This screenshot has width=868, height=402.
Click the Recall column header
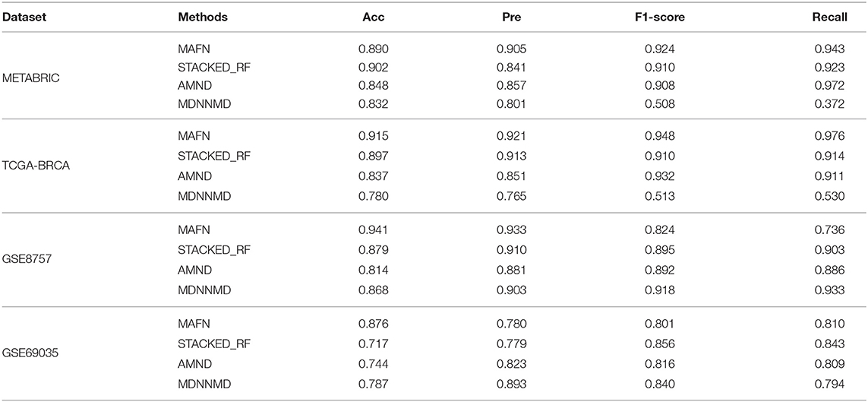[x=835, y=17]
